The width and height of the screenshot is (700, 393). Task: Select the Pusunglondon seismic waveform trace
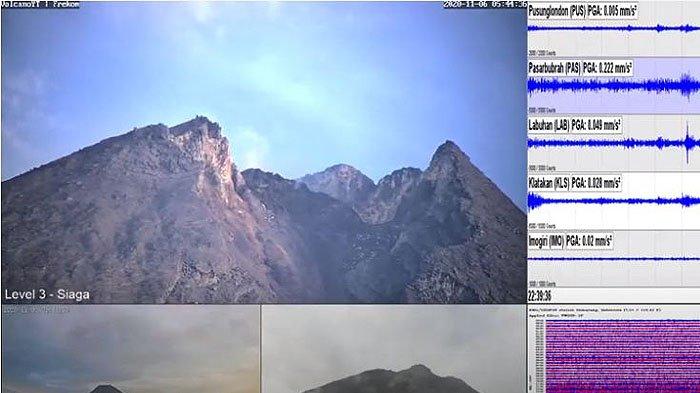coord(614,29)
